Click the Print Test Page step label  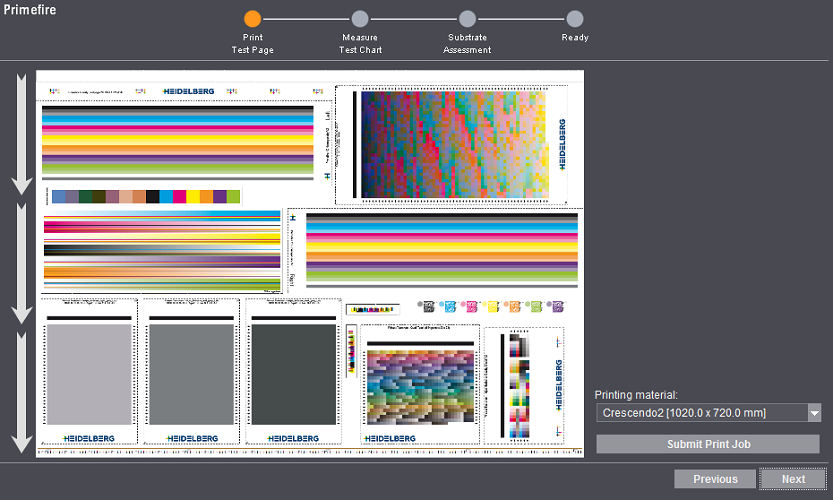(252, 44)
